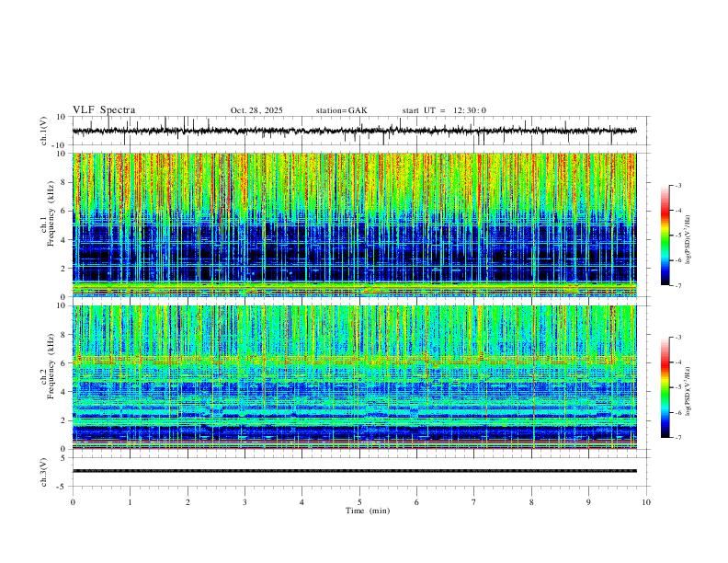Click the "start UT = 12:30:0" header text
The height and width of the screenshot is (563, 728).
click(x=444, y=110)
